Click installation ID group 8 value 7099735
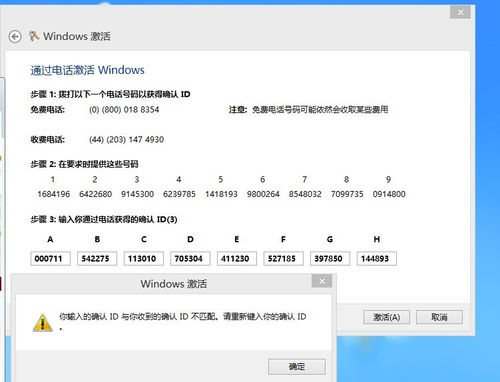This screenshot has width=500, height=382. (x=347, y=194)
